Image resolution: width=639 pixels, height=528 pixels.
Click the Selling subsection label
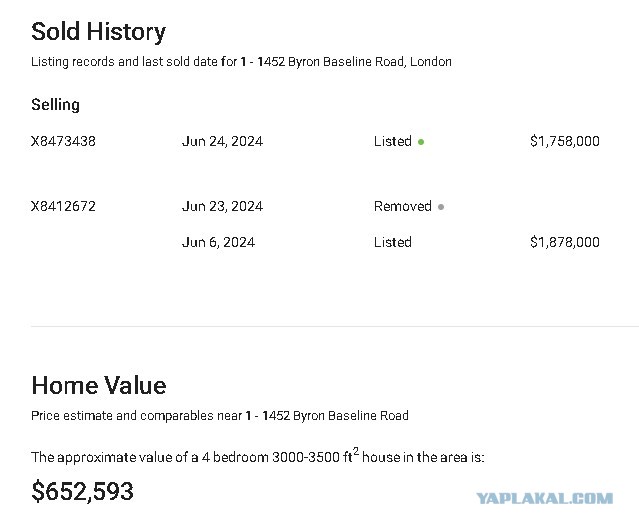[x=55, y=105]
